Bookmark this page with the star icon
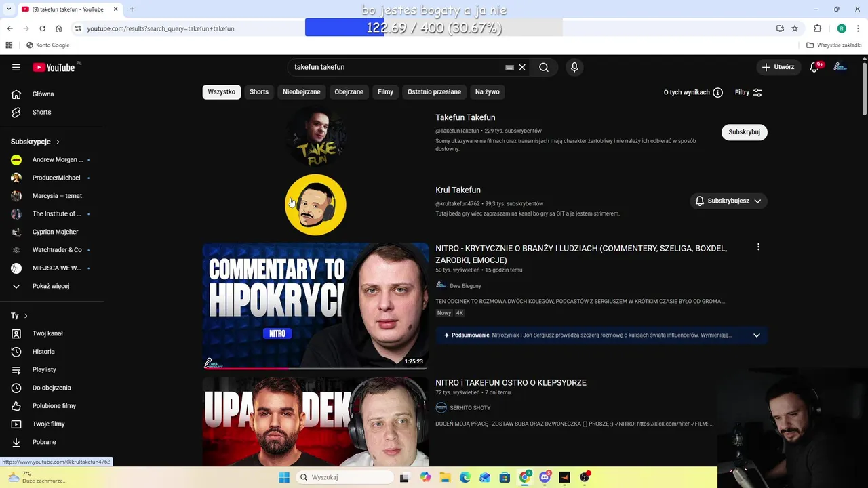Viewport: 868px width, 488px height. [x=795, y=28]
